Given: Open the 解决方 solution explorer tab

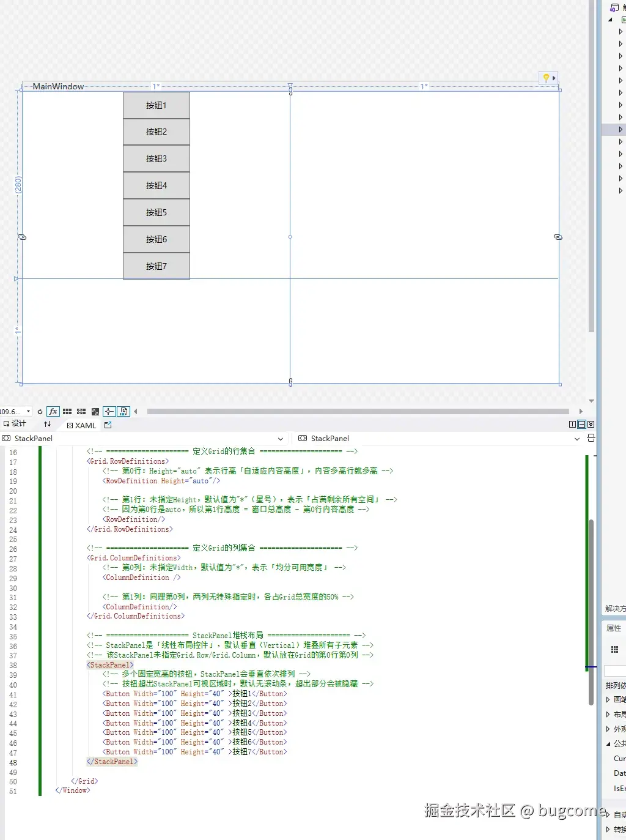Looking at the screenshot, I should (x=615, y=608).
